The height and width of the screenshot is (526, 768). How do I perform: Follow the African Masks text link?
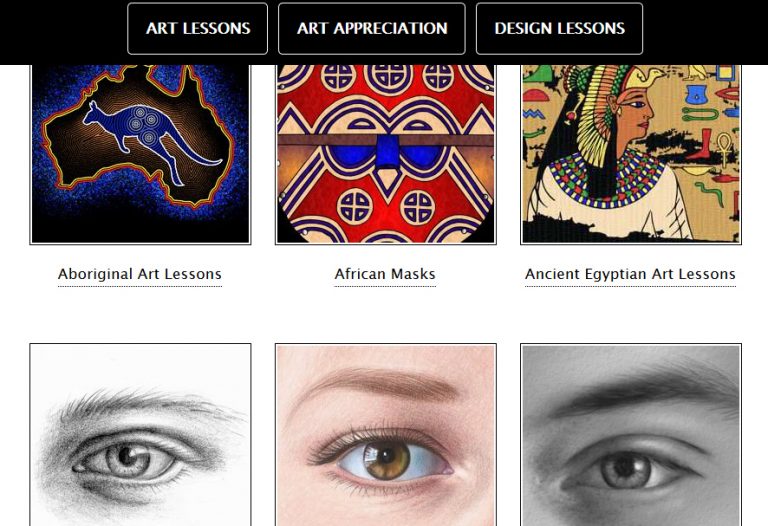385,274
